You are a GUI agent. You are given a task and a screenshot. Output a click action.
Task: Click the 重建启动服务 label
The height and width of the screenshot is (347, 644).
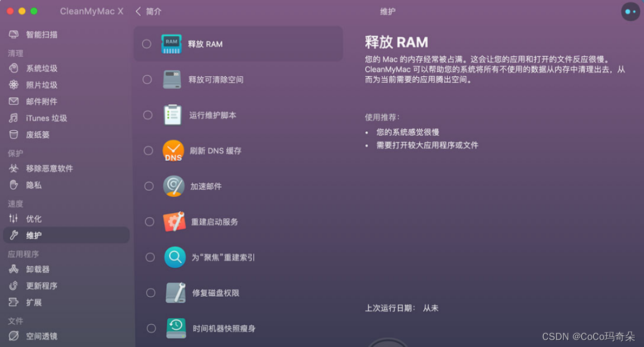coord(215,222)
